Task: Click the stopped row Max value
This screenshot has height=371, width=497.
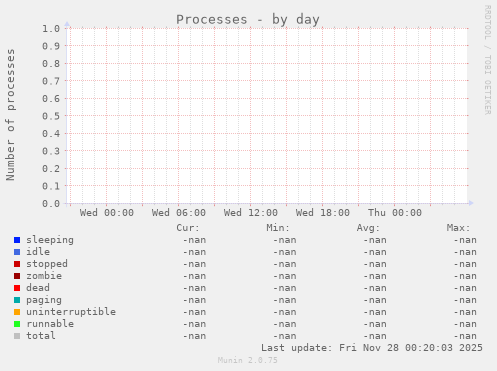Action: (465, 264)
